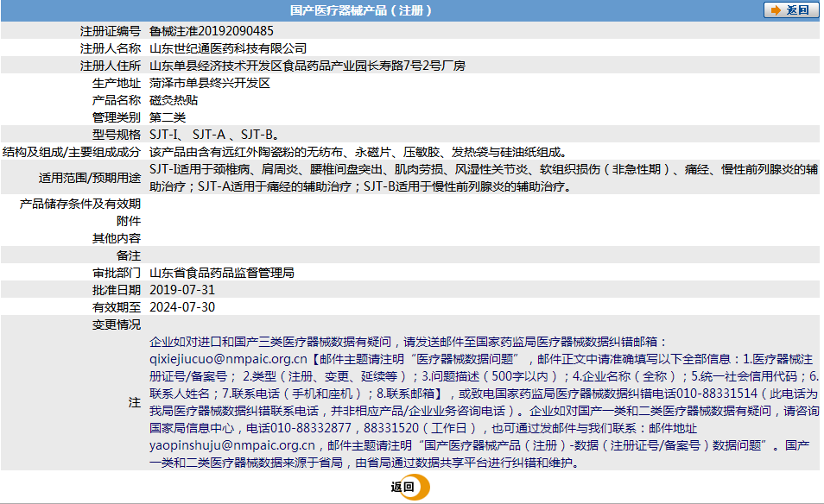Click the label 审批部门
The image size is (824, 504).
pos(117,273)
